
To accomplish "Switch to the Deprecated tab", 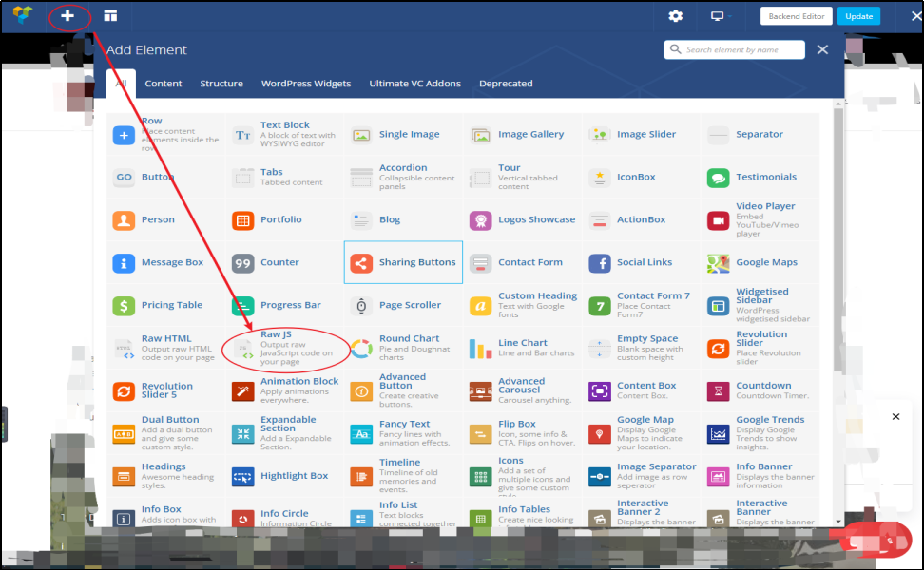I will pos(506,84).
